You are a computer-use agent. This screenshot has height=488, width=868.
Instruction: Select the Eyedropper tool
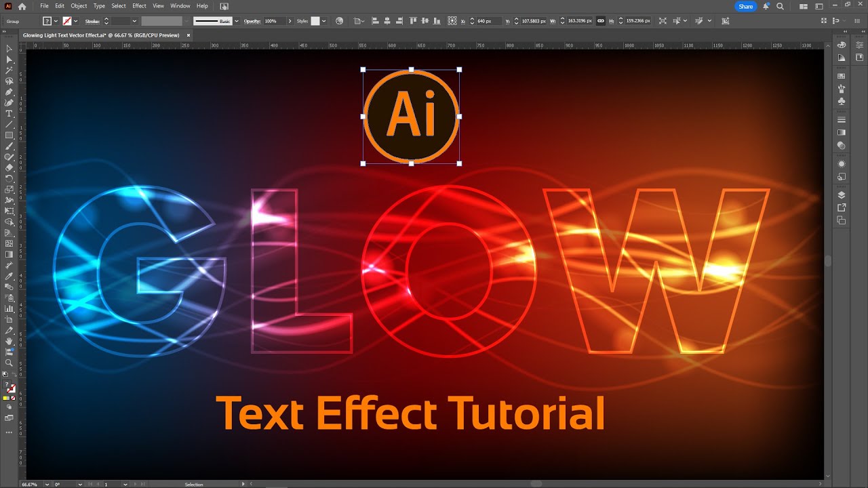9,276
